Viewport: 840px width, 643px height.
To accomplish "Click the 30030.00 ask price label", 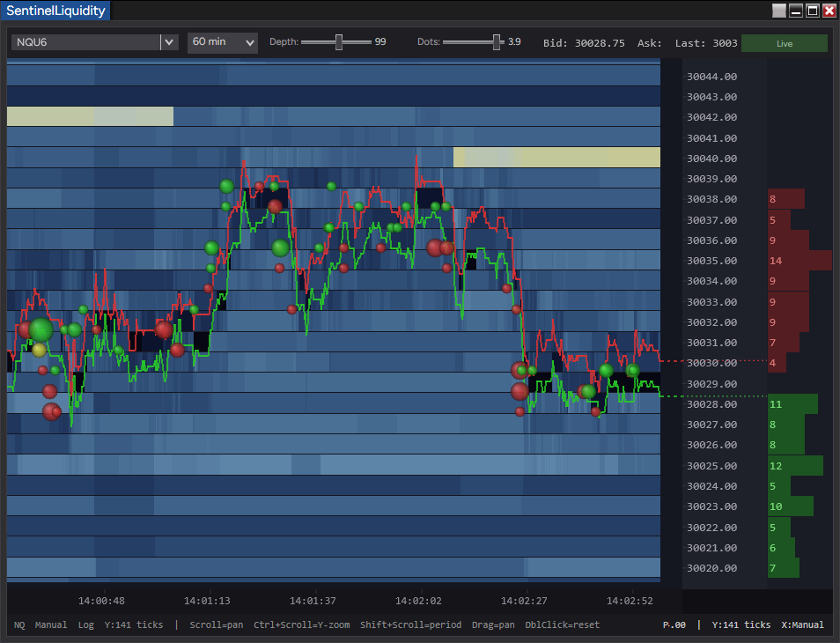I will tap(711, 363).
